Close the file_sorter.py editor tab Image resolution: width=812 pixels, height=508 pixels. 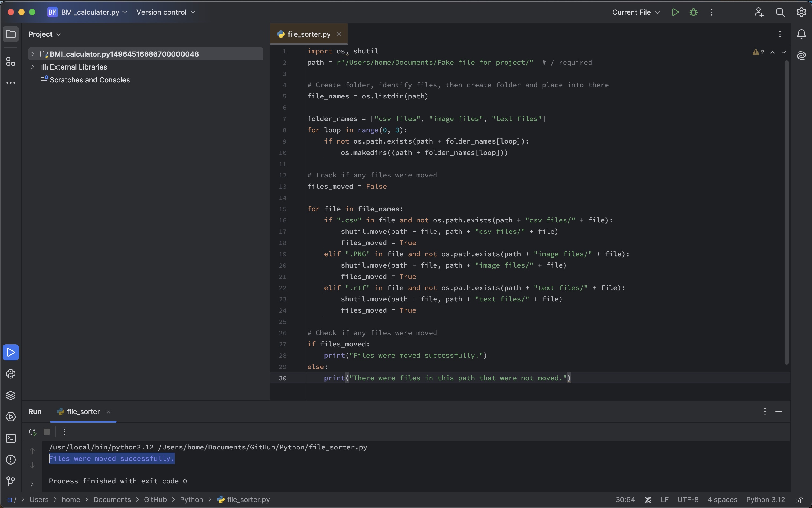pos(339,34)
